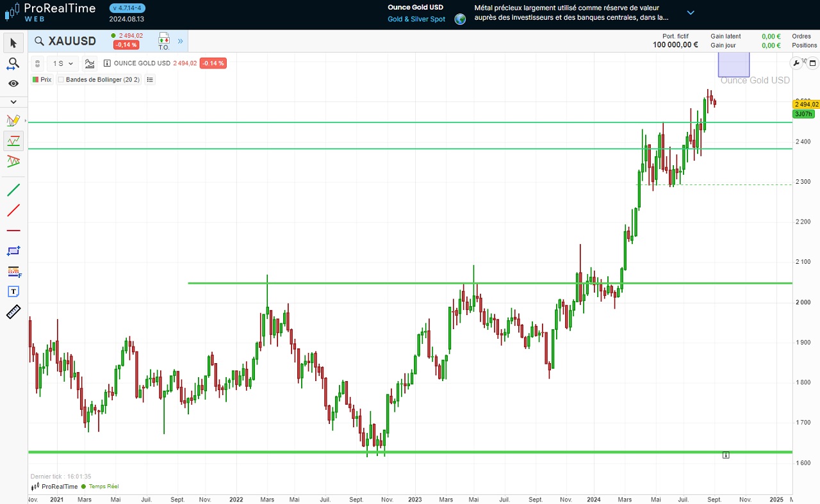Select the blue rectangle drawing tool
Viewport: 820px width, 504px height.
pos(13,251)
